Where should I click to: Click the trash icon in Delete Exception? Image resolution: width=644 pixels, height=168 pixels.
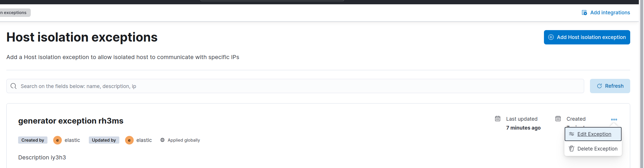[x=571, y=149]
